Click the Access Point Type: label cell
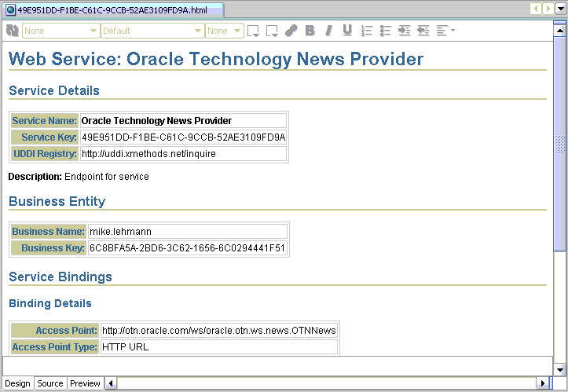Viewport: 568px width, 392px height. click(55, 347)
